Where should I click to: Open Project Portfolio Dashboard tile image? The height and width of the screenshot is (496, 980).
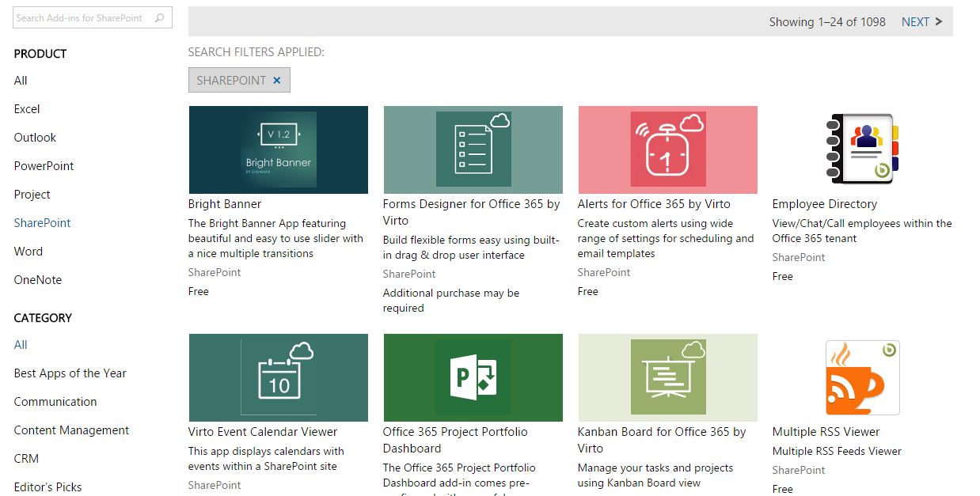pos(473,377)
